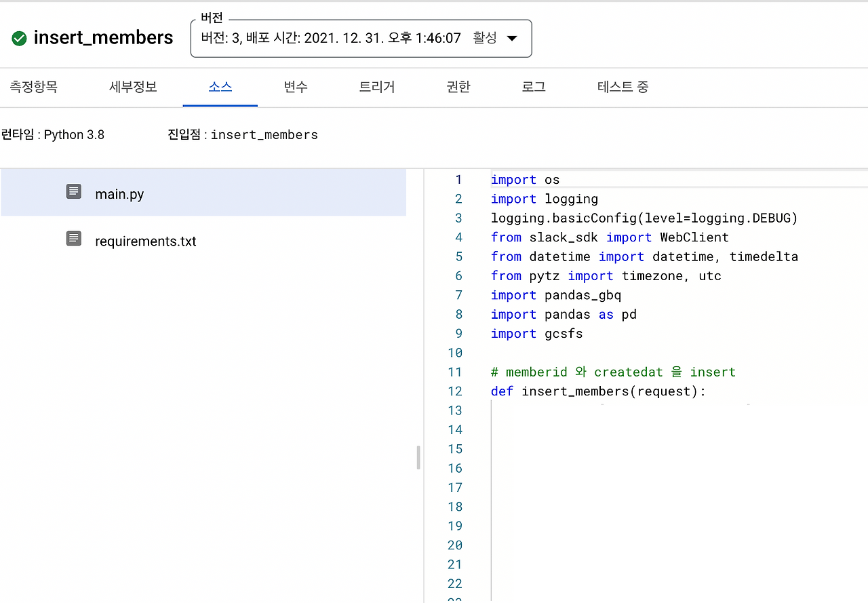Click line number 1 in the editor
Viewport: 868px width, 603px height.
coord(458,180)
